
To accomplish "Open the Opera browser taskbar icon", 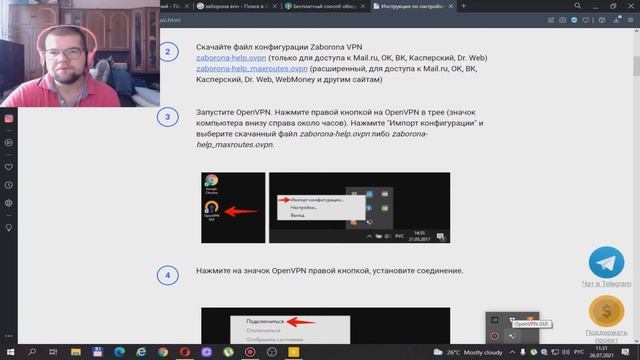I will pos(184,352).
